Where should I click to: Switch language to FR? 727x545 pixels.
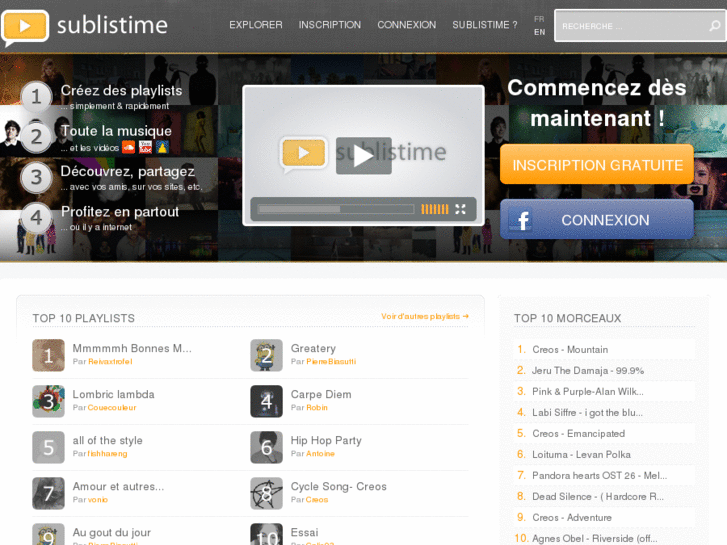(x=539, y=19)
